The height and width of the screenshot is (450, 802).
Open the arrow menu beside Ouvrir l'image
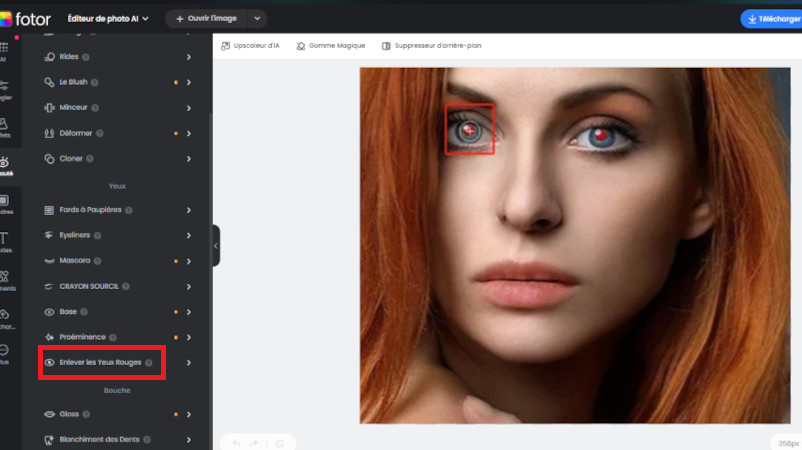point(257,18)
